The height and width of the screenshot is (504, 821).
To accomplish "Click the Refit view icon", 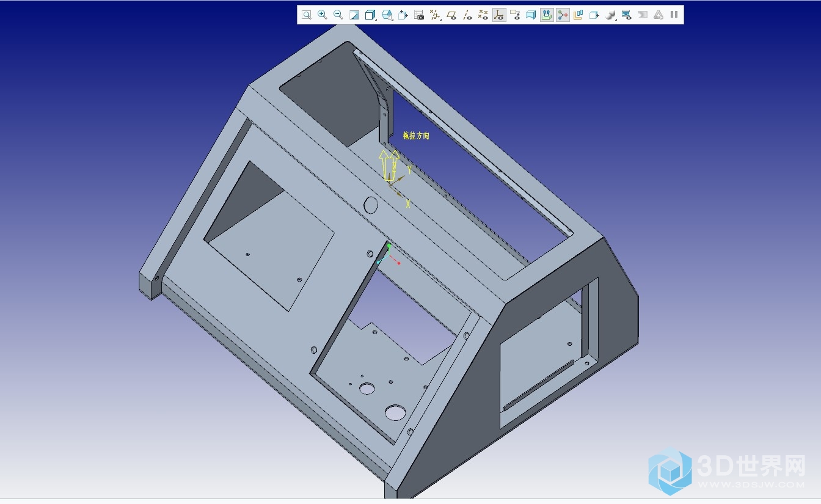I will click(307, 15).
